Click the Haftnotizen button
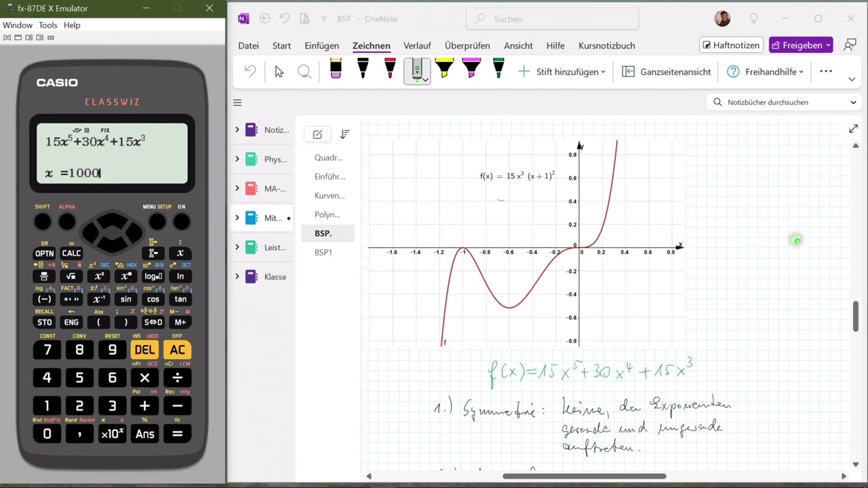The image size is (868, 488). pyautogui.click(x=731, y=45)
